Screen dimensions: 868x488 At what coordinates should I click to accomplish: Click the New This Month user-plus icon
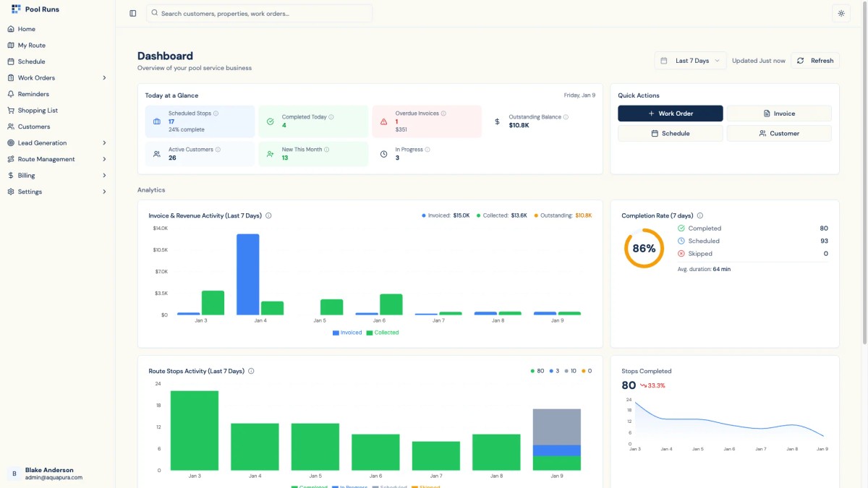pyautogui.click(x=270, y=154)
